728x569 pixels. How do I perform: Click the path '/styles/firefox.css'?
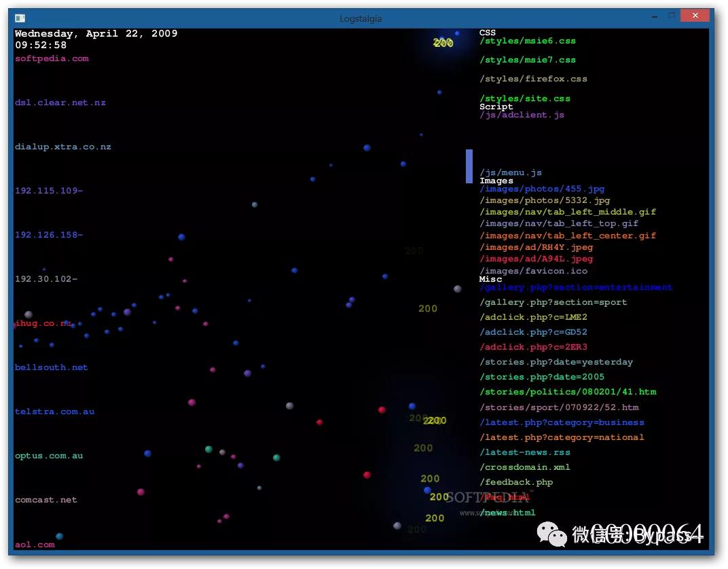(534, 79)
